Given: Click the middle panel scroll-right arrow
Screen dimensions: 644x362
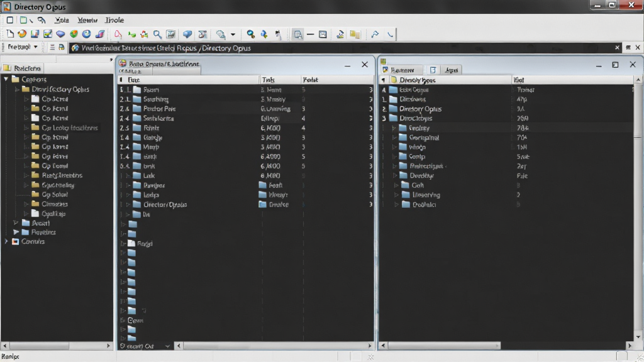Looking at the screenshot, I should click(x=369, y=346).
